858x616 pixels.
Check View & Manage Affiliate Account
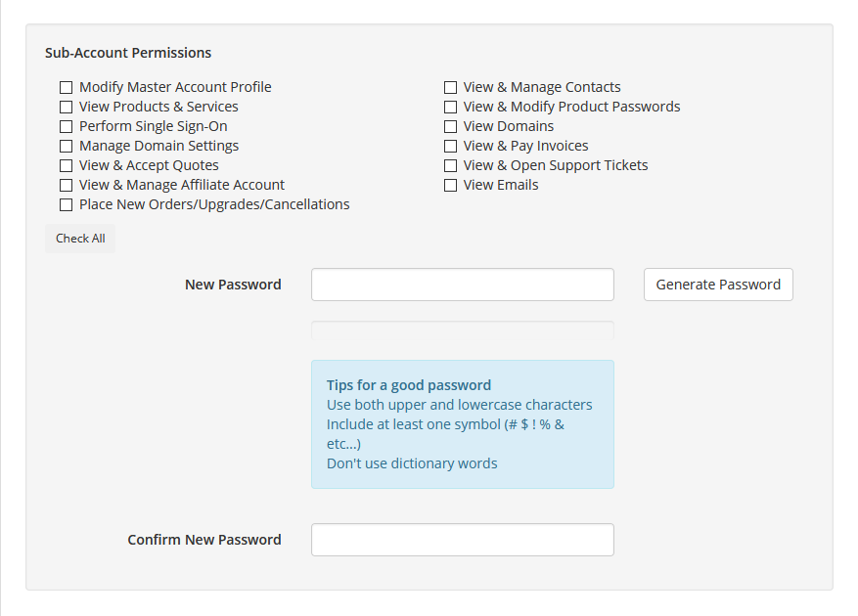click(x=66, y=185)
